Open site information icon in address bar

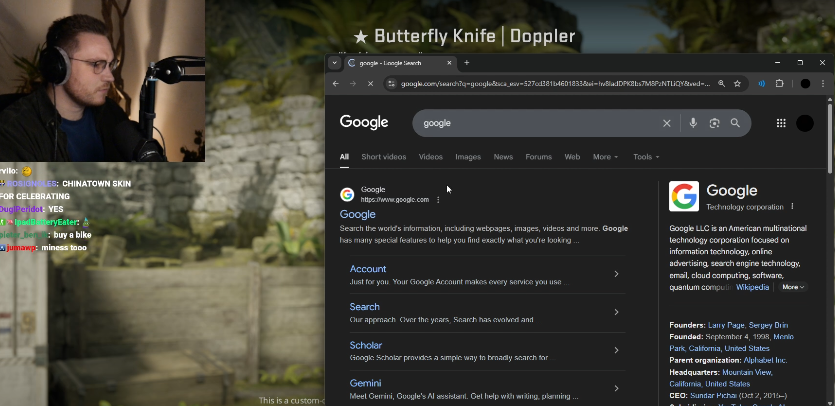[x=391, y=84]
